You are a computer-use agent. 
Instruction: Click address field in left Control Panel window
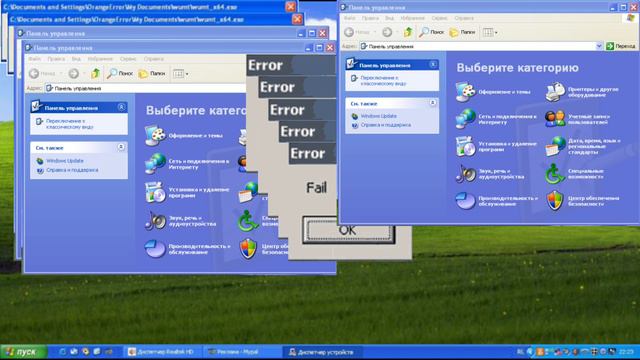coord(145,88)
